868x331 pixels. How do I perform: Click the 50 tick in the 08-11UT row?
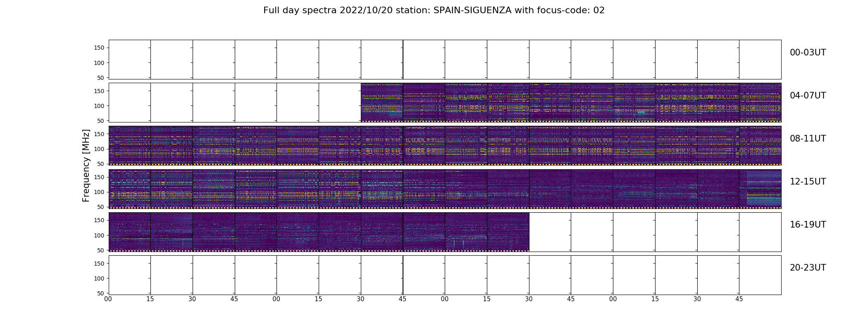pyautogui.click(x=101, y=164)
